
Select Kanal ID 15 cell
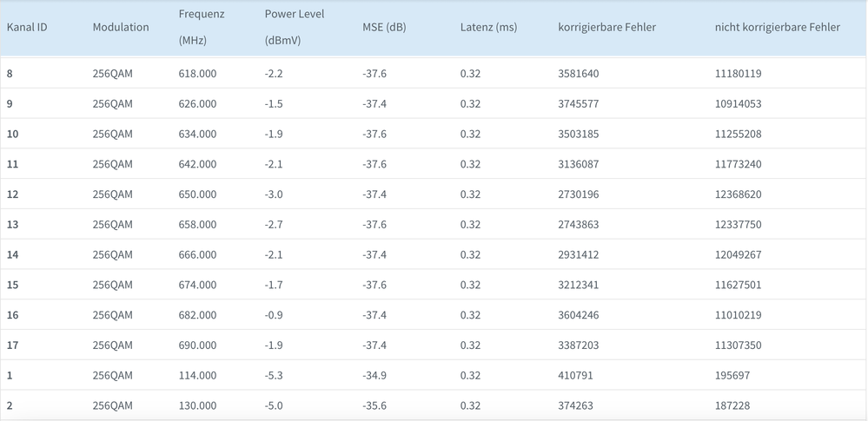pyautogui.click(x=13, y=285)
